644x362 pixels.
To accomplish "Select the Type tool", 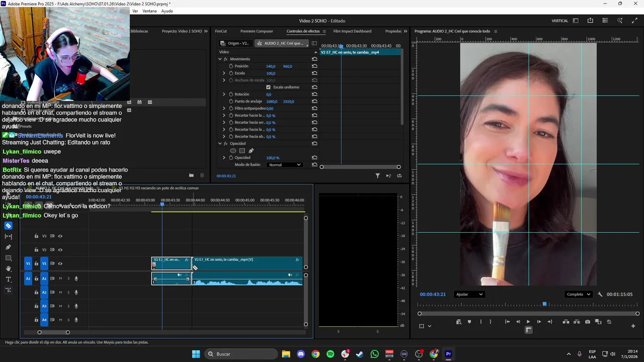I will click(8, 279).
